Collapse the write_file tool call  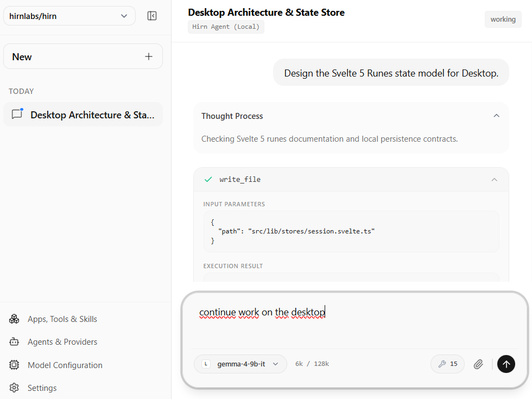[x=495, y=180]
